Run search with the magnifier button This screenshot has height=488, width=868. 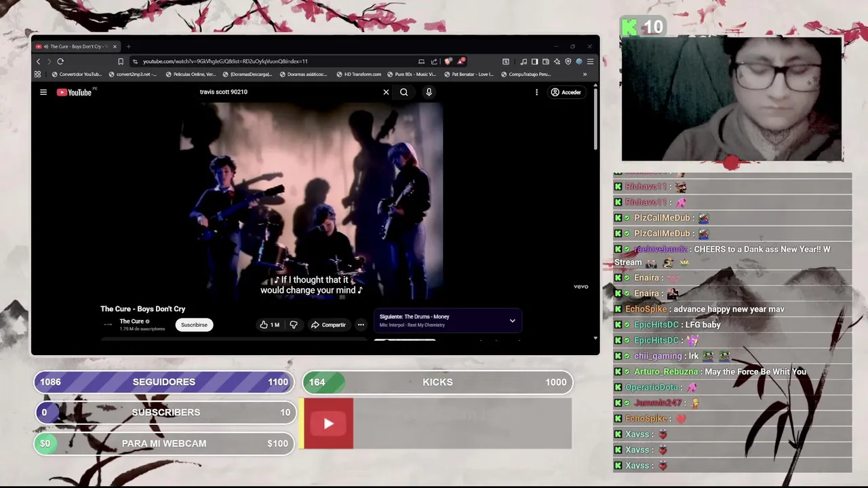point(403,92)
